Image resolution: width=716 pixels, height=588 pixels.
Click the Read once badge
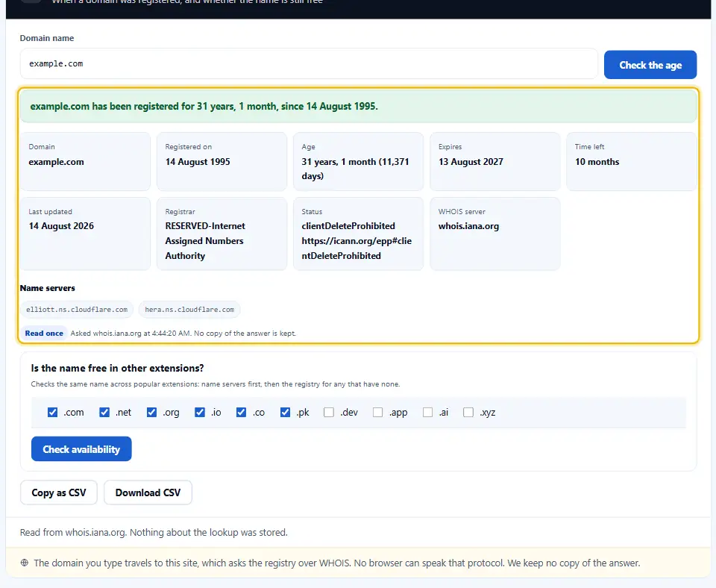44,333
